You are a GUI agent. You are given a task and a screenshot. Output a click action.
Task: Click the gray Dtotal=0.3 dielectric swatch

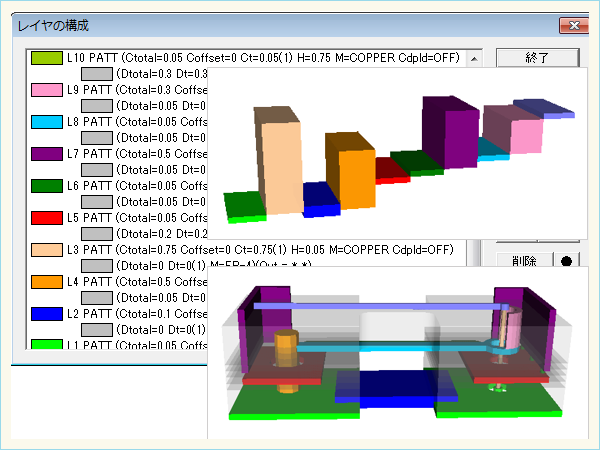[96, 74]
